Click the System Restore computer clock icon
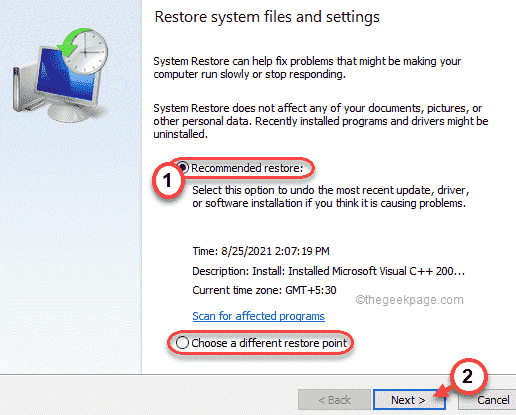 60,75
